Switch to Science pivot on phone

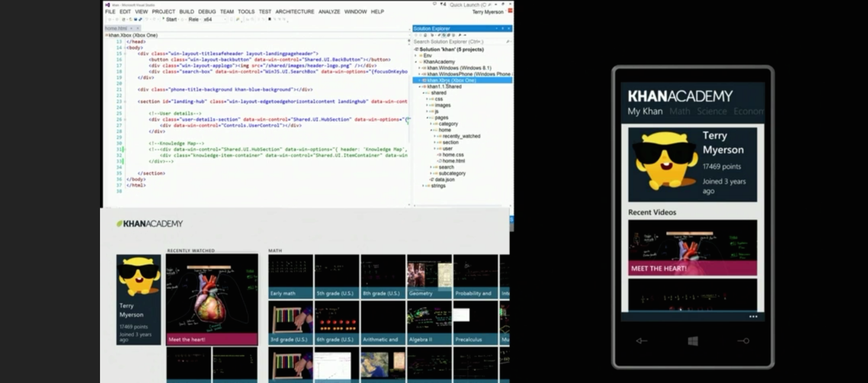coord(712,111)
